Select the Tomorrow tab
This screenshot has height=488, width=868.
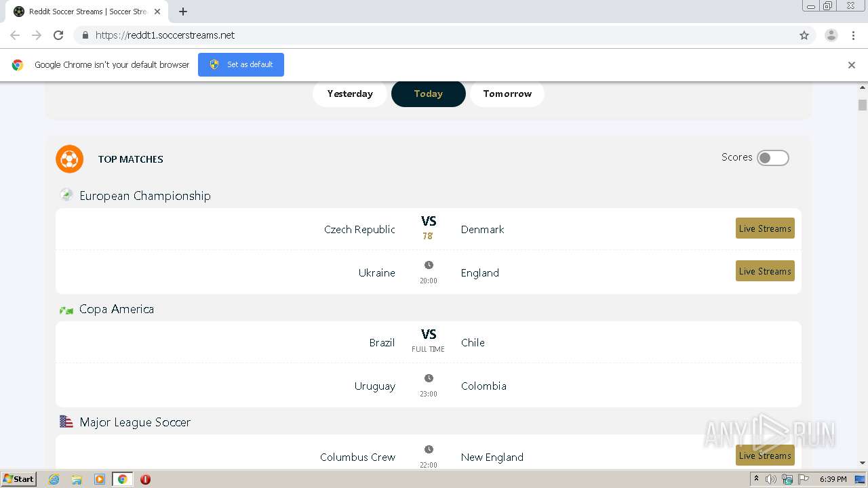[x=507, y=94]
